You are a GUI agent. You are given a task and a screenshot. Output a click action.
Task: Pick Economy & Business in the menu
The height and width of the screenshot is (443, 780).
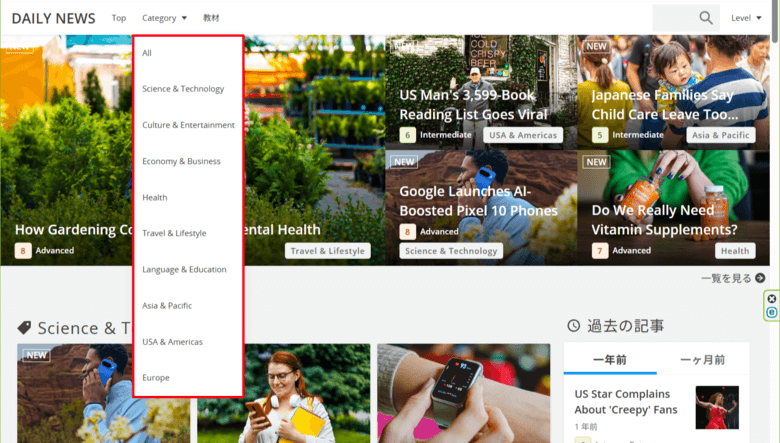pos(181,161)
